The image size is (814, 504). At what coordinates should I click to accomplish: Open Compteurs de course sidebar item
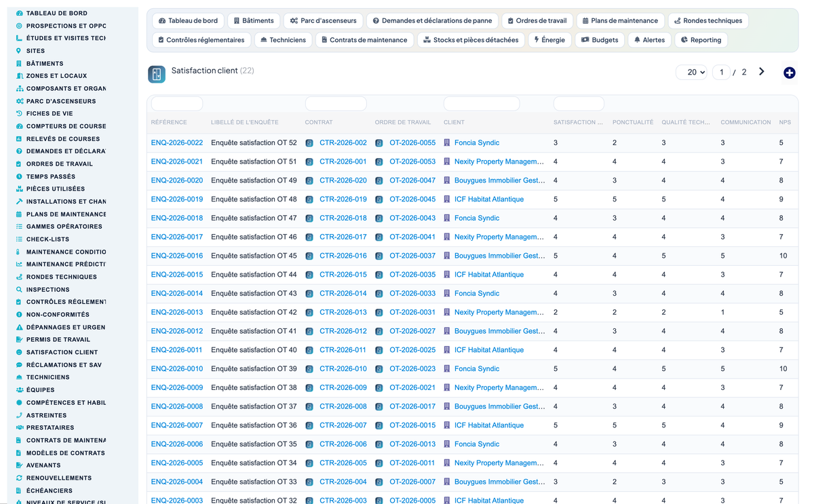pyautogui.click(x=66, y=126)
